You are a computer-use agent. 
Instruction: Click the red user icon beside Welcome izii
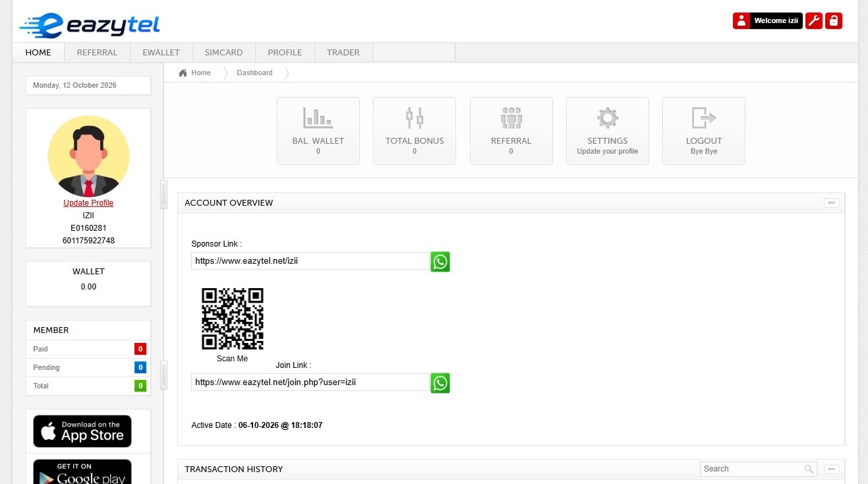[741, 20]
